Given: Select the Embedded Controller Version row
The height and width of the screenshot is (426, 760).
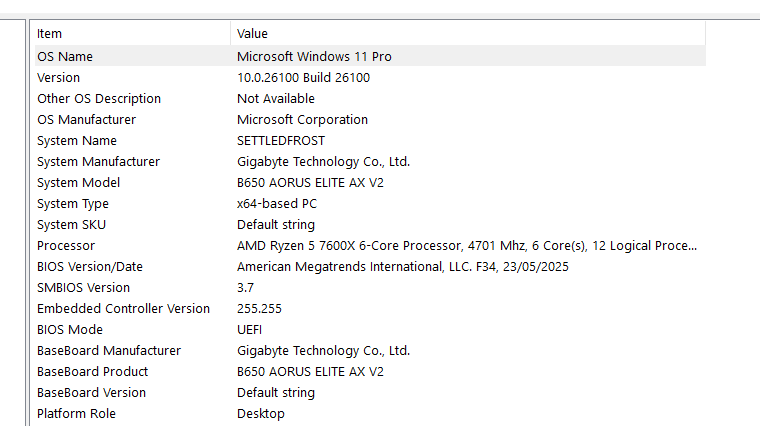Looking at the screenshot, I should coord(123,309).
